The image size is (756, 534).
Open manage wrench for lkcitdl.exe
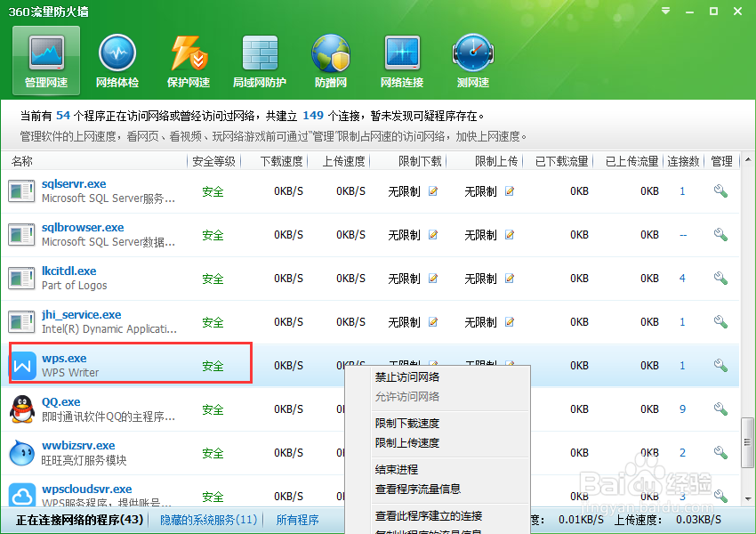pyautogui.click(x=720, y=278)
